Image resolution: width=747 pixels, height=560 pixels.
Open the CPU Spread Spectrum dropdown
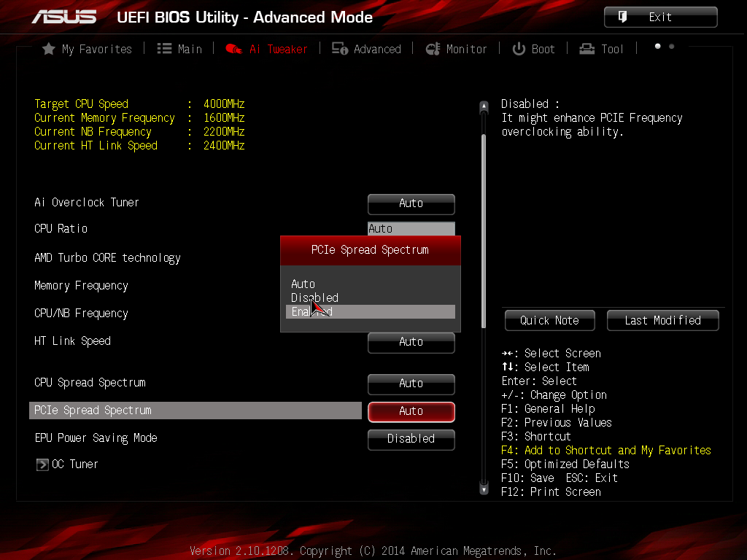(411, 384)
